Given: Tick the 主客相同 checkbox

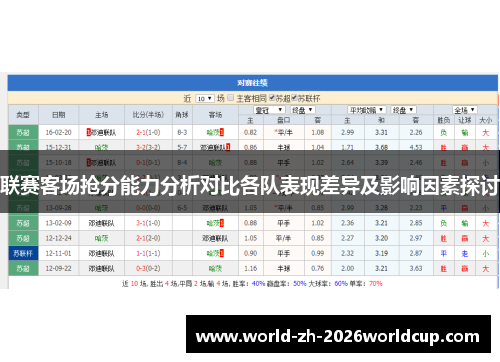Looking at the screenshot, I should point(231,98).
